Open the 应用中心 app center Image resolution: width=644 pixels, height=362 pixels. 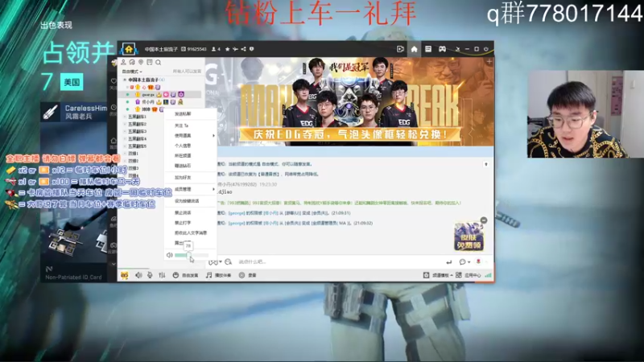pyautogui.click(x=469, y=275)
